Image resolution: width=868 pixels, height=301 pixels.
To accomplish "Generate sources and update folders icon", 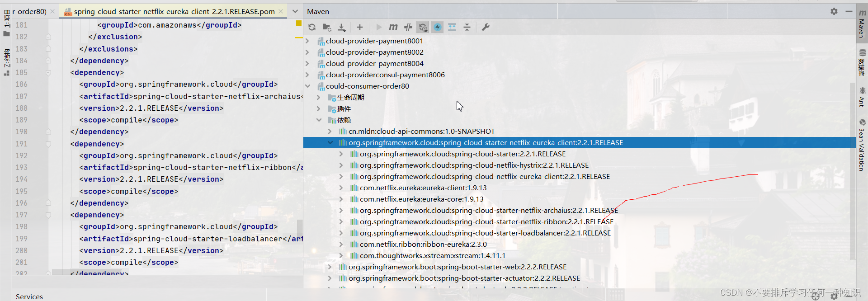I will point(327,27).
